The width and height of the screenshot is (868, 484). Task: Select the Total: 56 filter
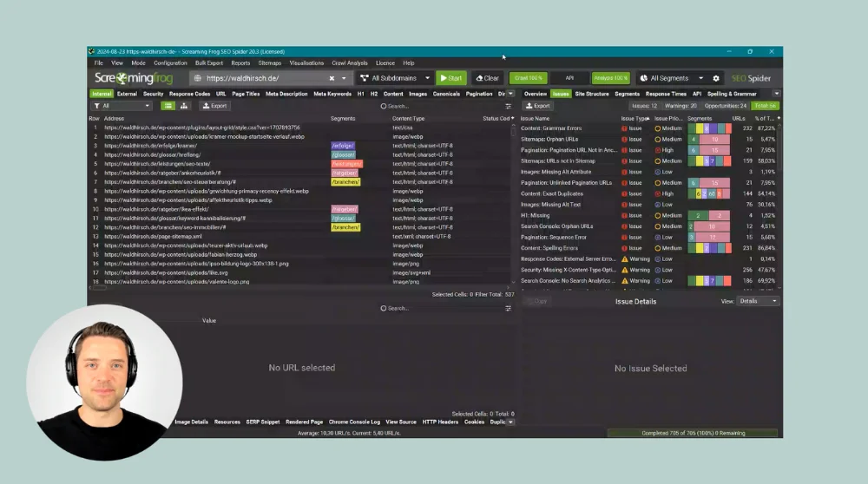click(765, 106)
